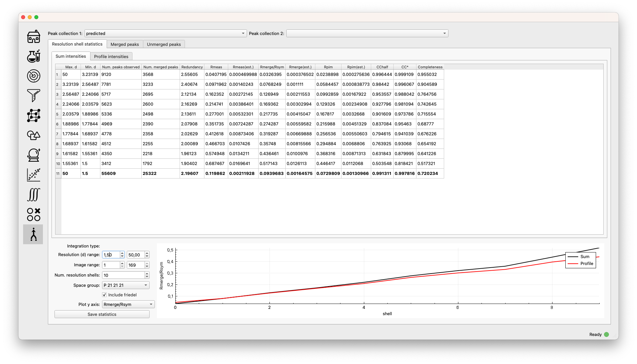Select the peak finder radar icon
Screen dimensions: 637x364
[x=33, y=76]
